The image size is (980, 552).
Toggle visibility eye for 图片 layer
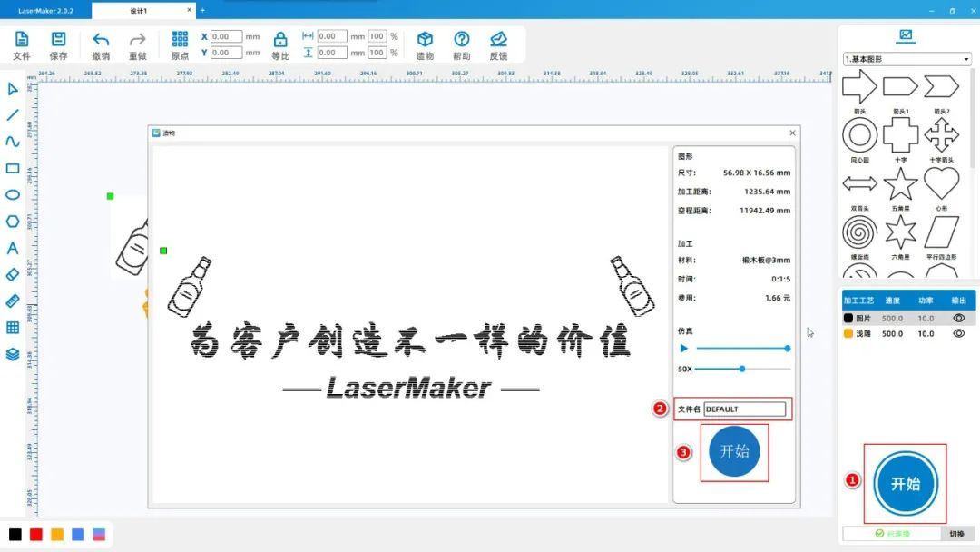tap(958, 319)
